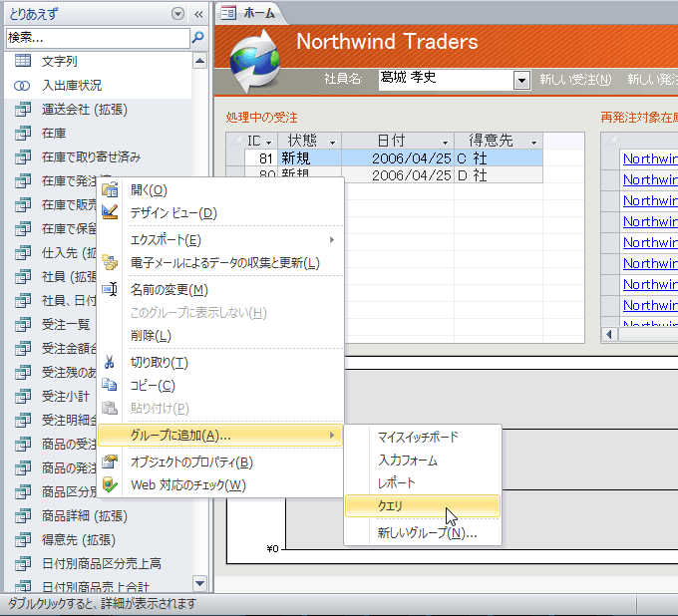The width and height of the screenshot is (678, 616).
Task: Open the 得意先 column filter dropdown
Action: pos(534,143)
